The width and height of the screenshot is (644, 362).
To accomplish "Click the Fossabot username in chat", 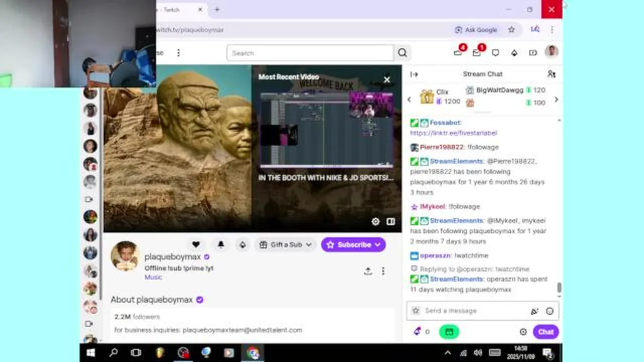I will tap(445, 123).
